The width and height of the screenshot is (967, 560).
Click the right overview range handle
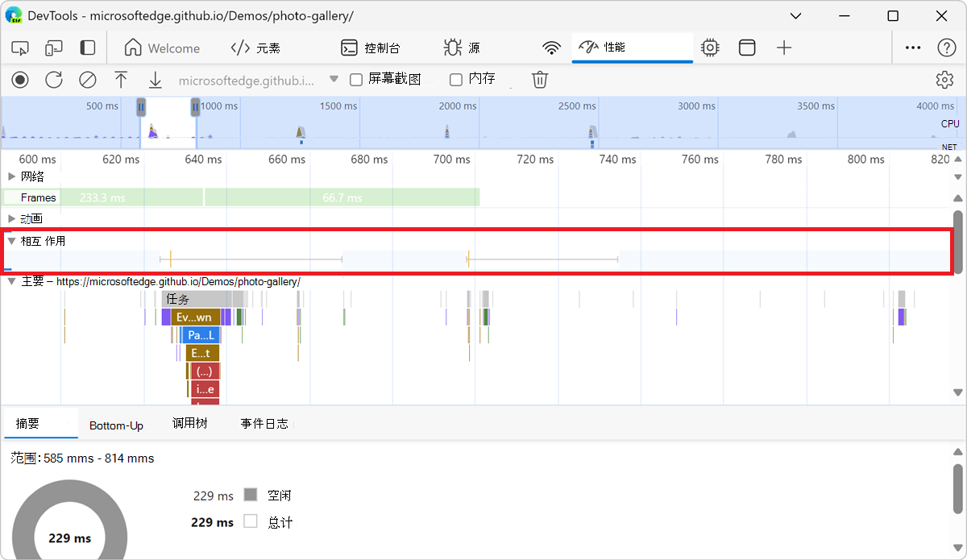(x=195, y=106)
